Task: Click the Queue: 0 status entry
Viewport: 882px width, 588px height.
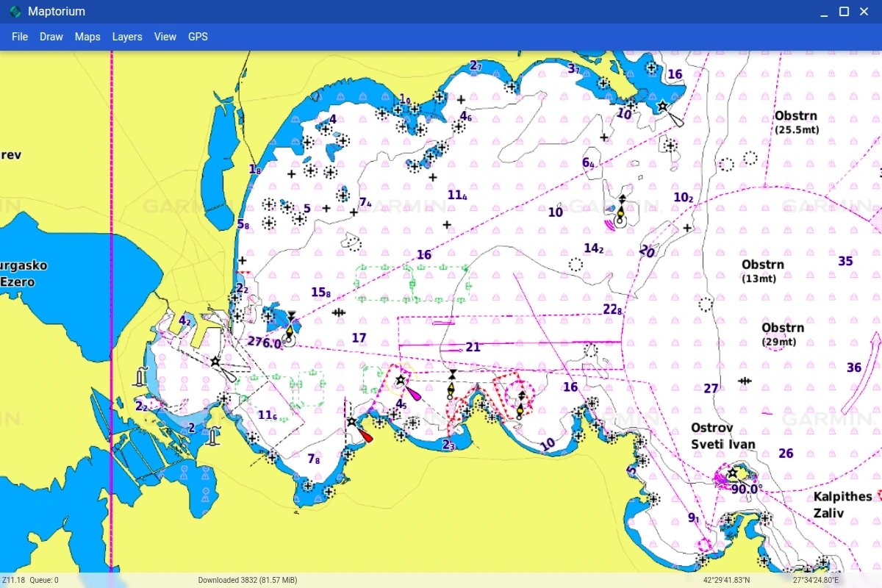Action: [44, 581]
